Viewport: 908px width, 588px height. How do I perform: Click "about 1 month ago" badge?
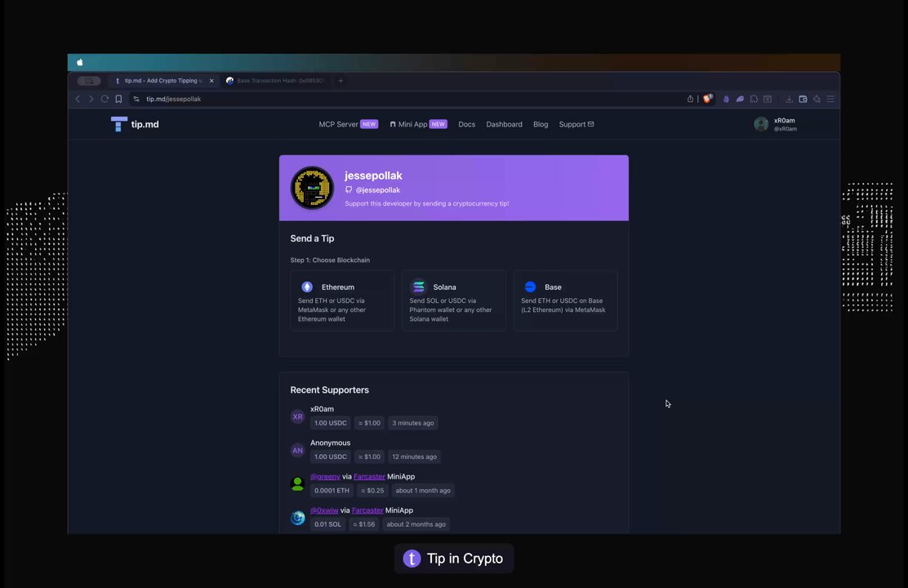pos(423,490)
